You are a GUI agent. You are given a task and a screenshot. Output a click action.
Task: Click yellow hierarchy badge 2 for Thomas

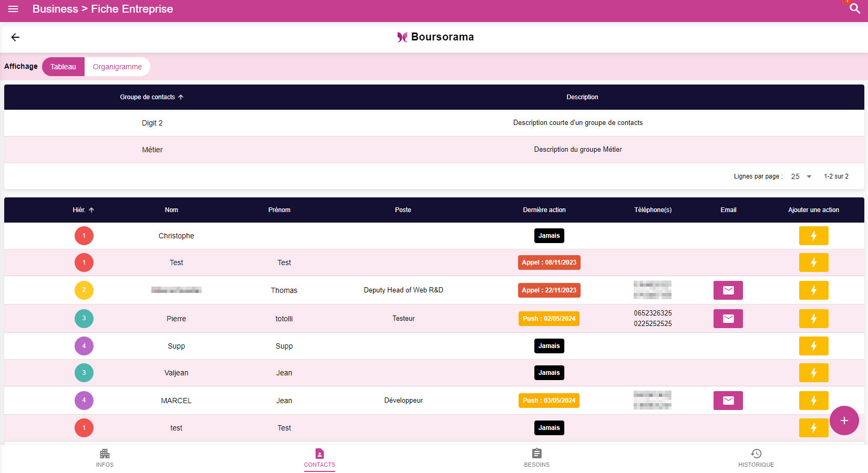point(84,290)
